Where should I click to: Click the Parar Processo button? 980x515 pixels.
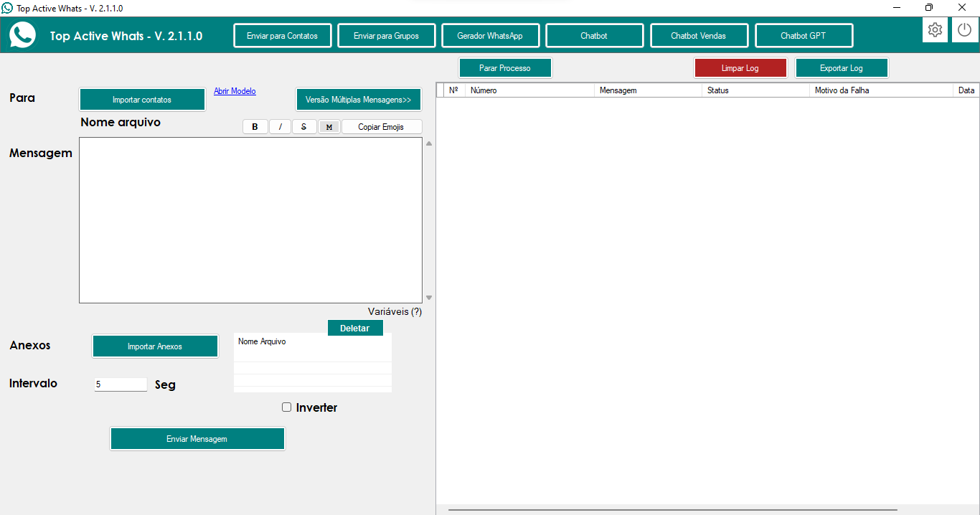tap(505, 68)
